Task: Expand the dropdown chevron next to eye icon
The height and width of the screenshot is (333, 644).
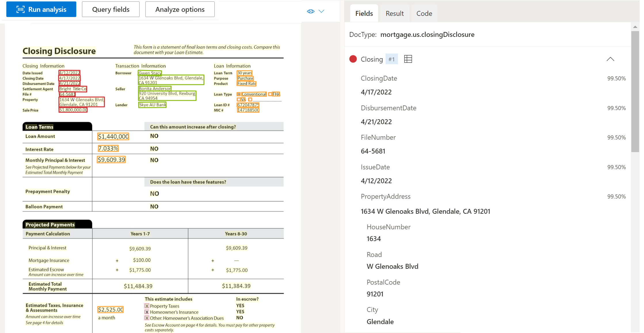Action: click(x=321, y=11)
